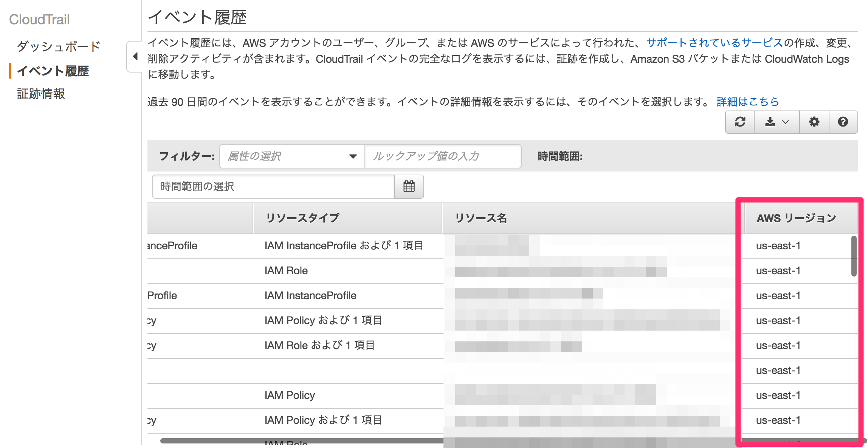Sort by AWS リージョン column header
The width and height of the screenshot is (868, 448).
click(801, 218)
